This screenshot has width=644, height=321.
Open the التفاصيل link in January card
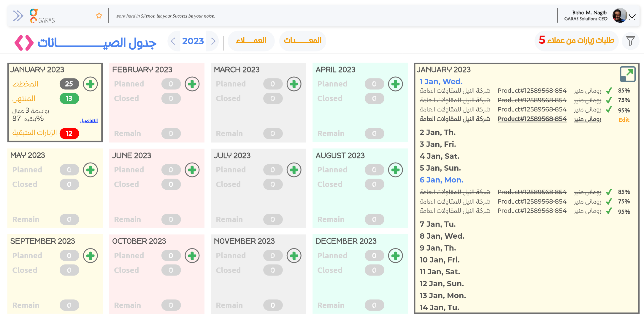(88, 120)
